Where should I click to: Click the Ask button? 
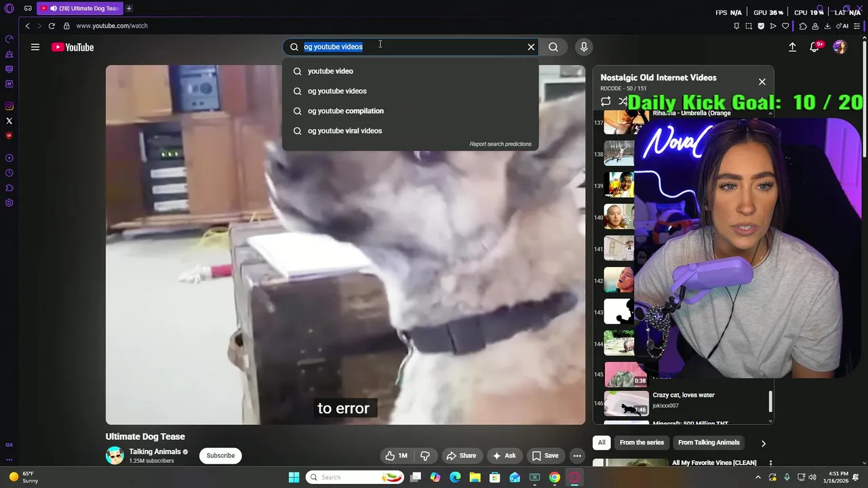point(505,455)
